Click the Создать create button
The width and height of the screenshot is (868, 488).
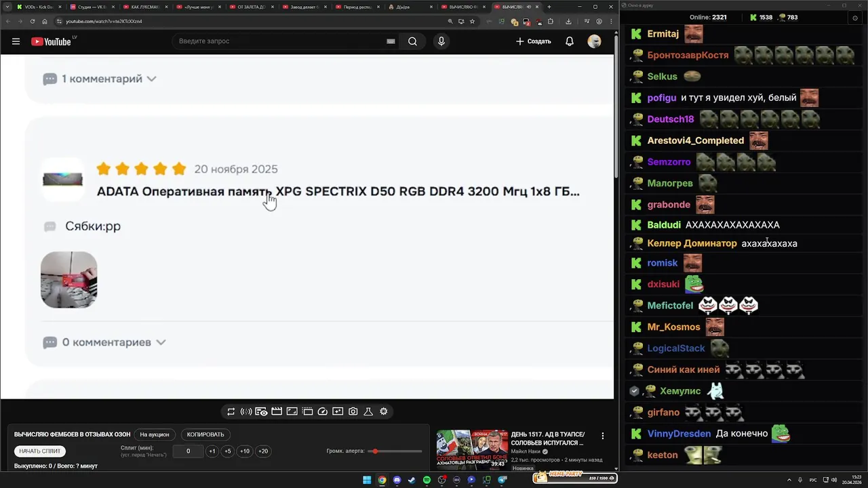click(x=534, y=41)
